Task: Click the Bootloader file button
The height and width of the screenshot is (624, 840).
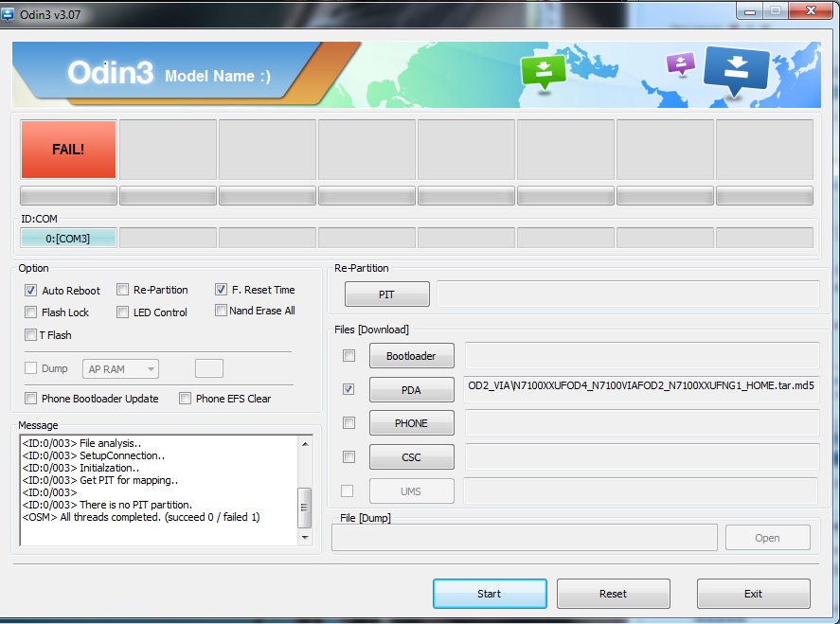Action: (x=411, y=356)
